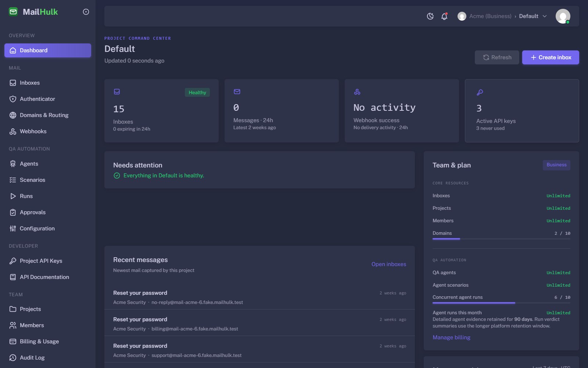Click the Create inbox button
Viewport: 588px width, 368px height.
pyautogui.click(x=551, y=57)
